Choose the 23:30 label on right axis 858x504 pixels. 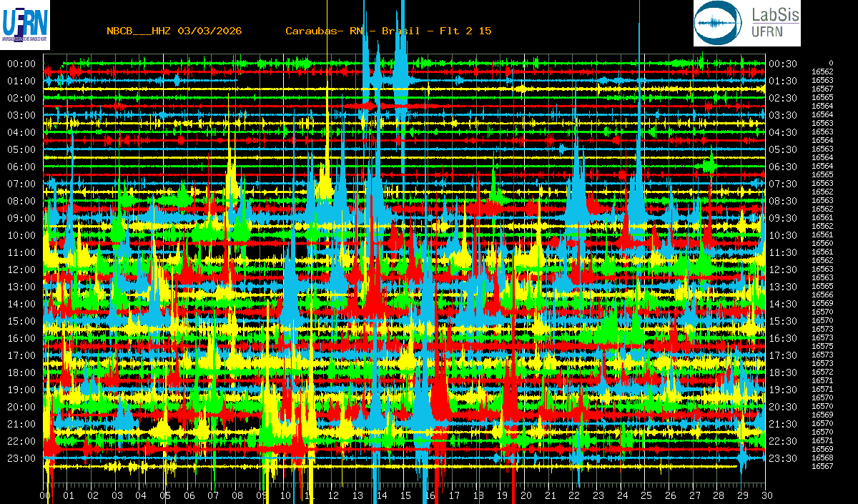[782, 458]
